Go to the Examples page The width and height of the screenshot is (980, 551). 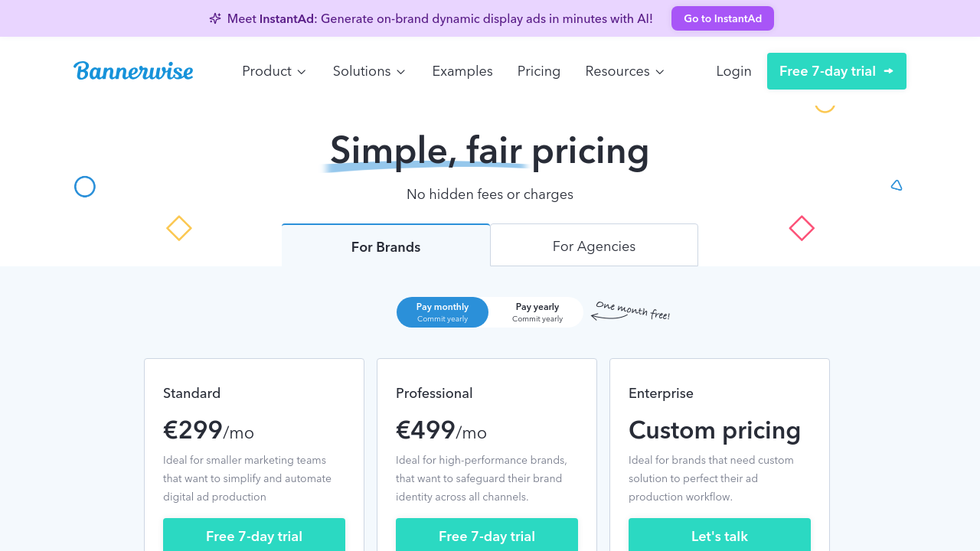[x=462, y=71]
